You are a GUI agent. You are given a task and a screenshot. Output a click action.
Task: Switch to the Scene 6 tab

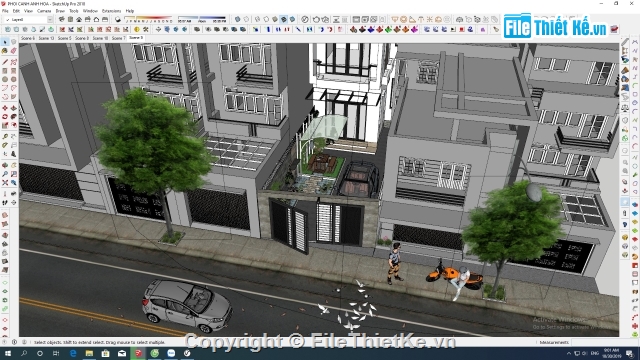tap(28, 38)
